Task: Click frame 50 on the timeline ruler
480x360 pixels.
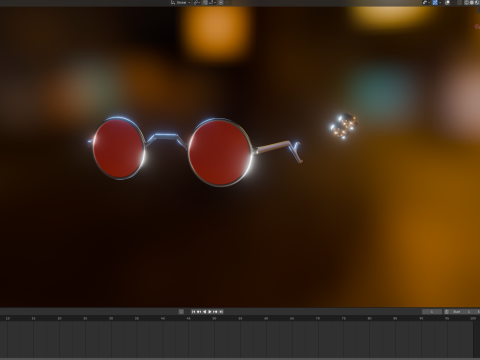Action: point(214,319)
